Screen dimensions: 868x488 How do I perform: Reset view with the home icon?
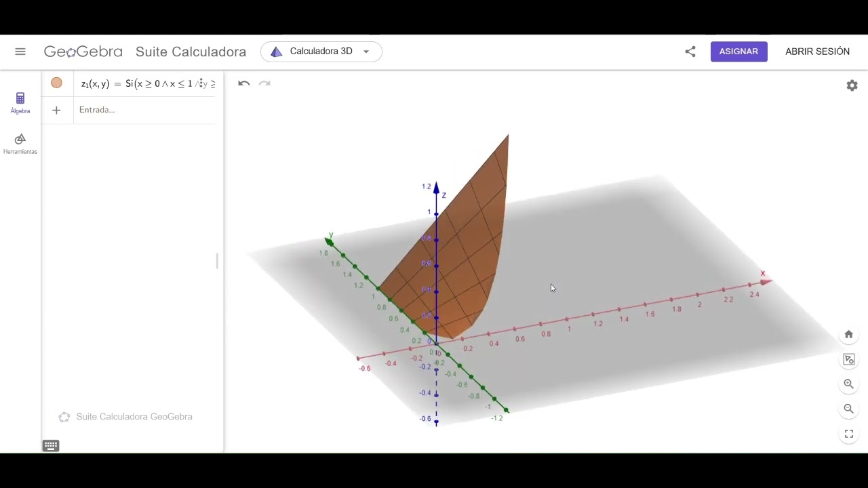point(848,334)
